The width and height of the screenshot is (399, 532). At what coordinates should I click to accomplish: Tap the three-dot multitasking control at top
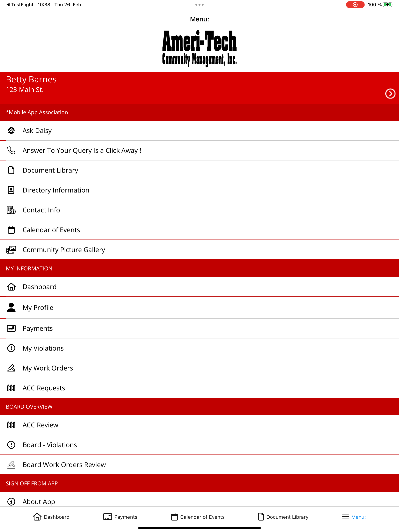click(x=199, y=4)
